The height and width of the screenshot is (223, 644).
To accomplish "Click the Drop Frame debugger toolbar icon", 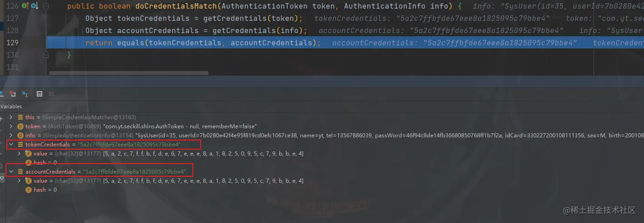I will 13,94.
